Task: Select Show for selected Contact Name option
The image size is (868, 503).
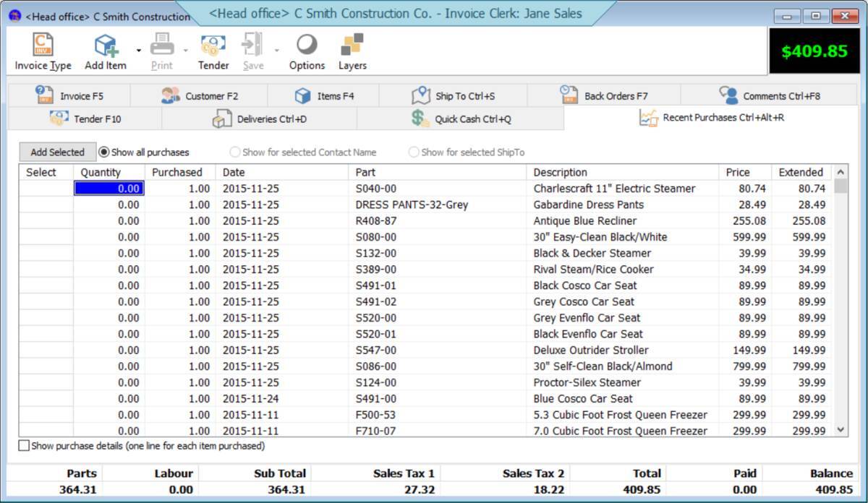Action: [x=234, y=152]
